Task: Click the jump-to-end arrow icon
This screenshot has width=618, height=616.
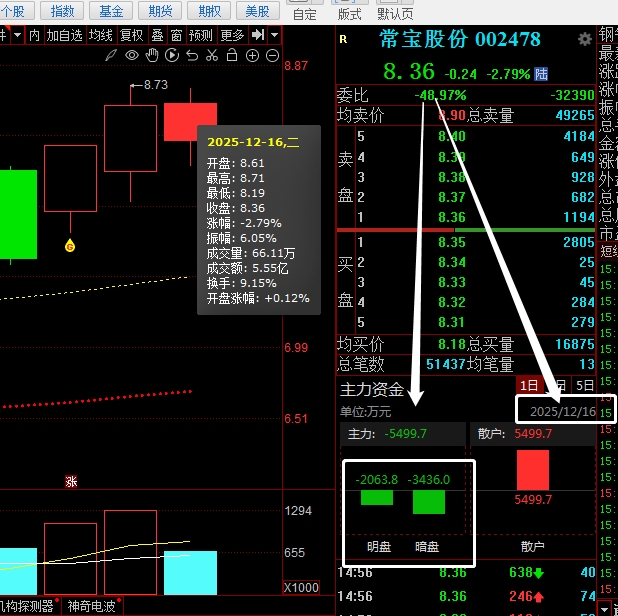Action: click(258, 35)
